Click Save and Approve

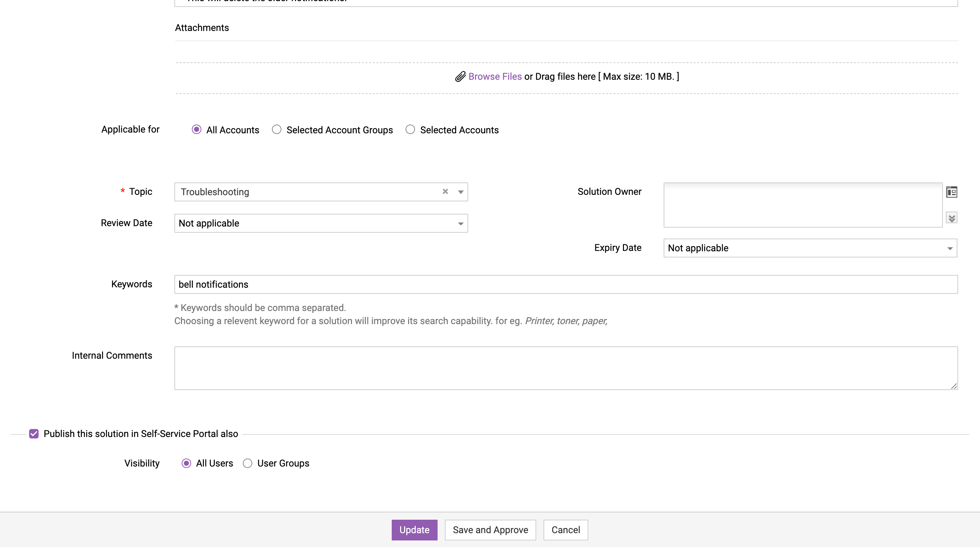pyautogui.click(x=490, y=530)
